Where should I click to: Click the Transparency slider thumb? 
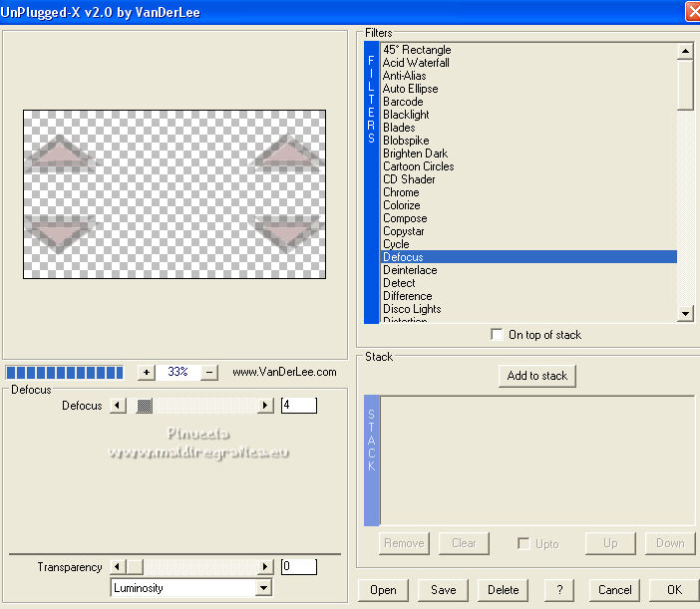pyautogui.click(x=136, y=566)
